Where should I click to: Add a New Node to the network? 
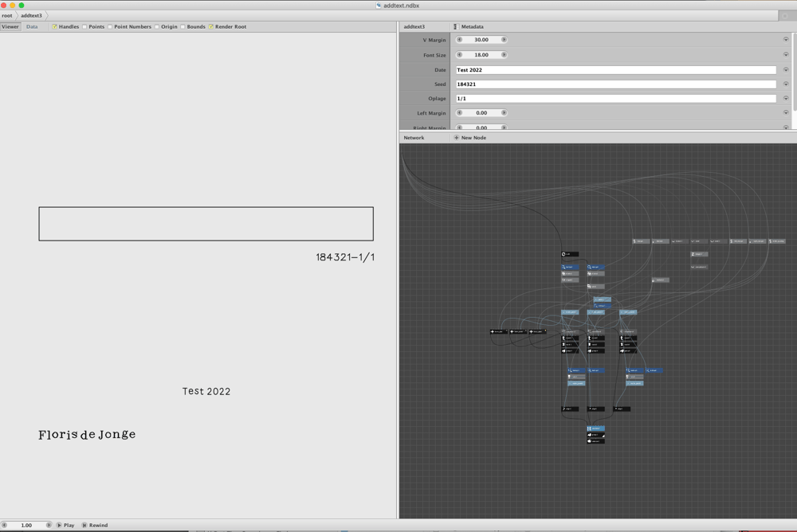click(x=469, y=138)
